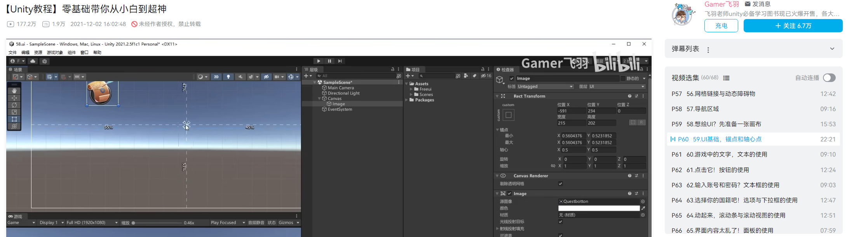
Task: Activate the Rect tool in scene view
Action: 14,119
